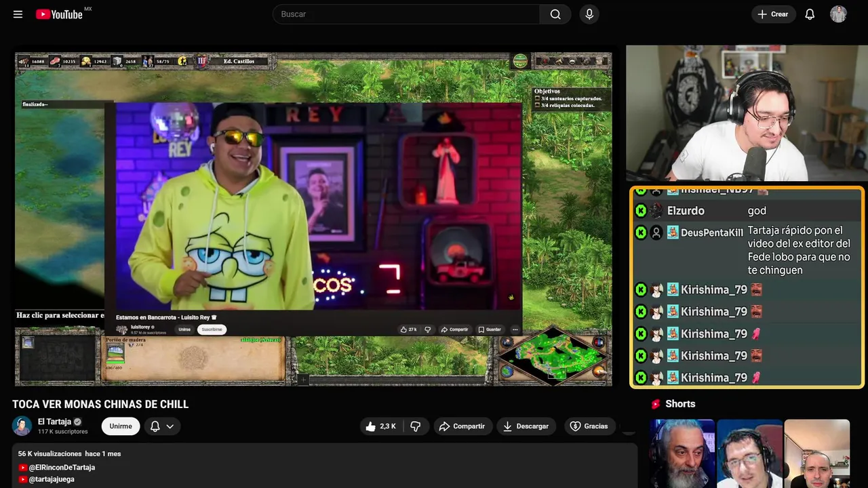Click the embedded title 'Estamos en Bancarrota'

(x=166, y=317)
